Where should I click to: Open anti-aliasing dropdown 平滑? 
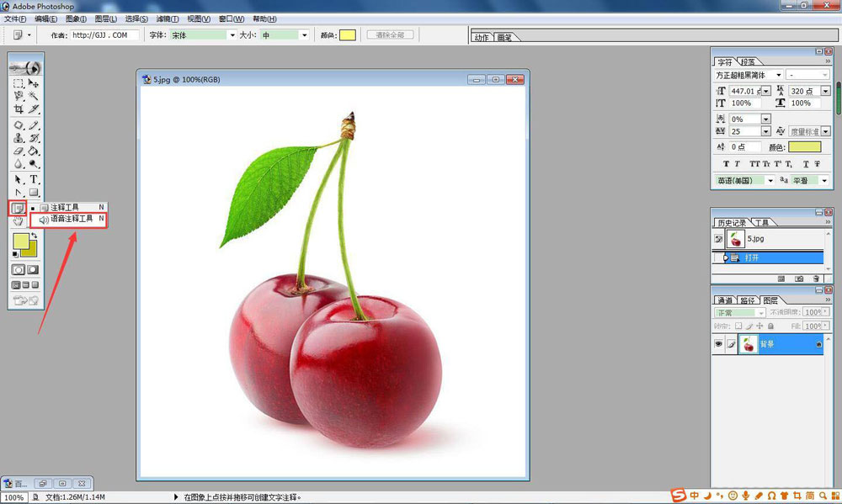[x=825, y=180]
